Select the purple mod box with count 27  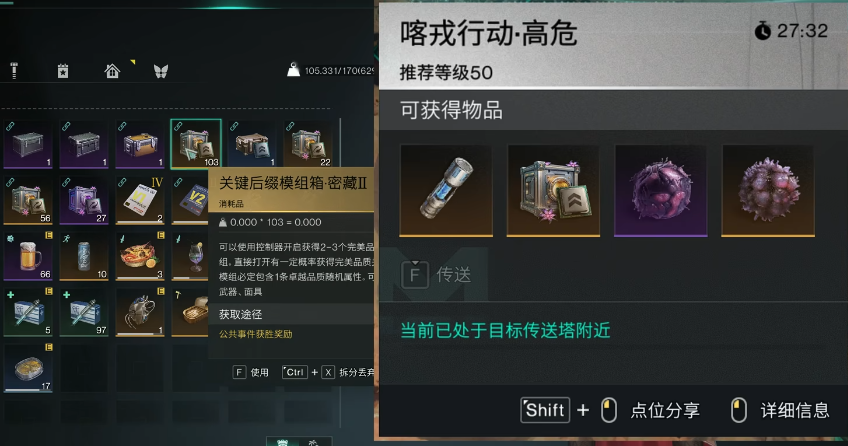(x=84, y=199)
